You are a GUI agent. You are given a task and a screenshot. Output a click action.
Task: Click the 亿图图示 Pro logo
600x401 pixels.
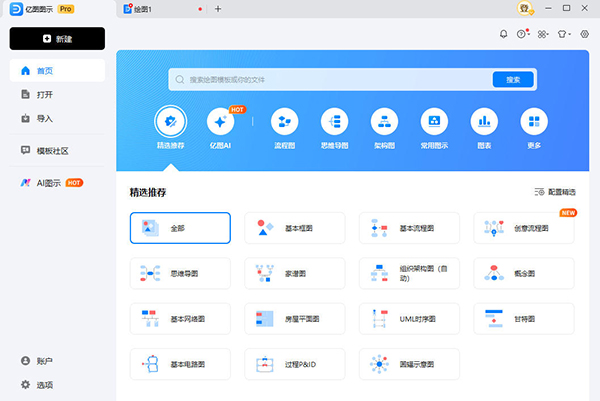(x=42, y=9)
